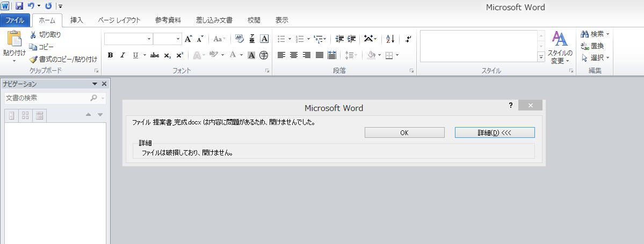The image size is (644, 244).
Task: Open the Font dialog launcher (フォント)
Action: click(x=267, y=71)
